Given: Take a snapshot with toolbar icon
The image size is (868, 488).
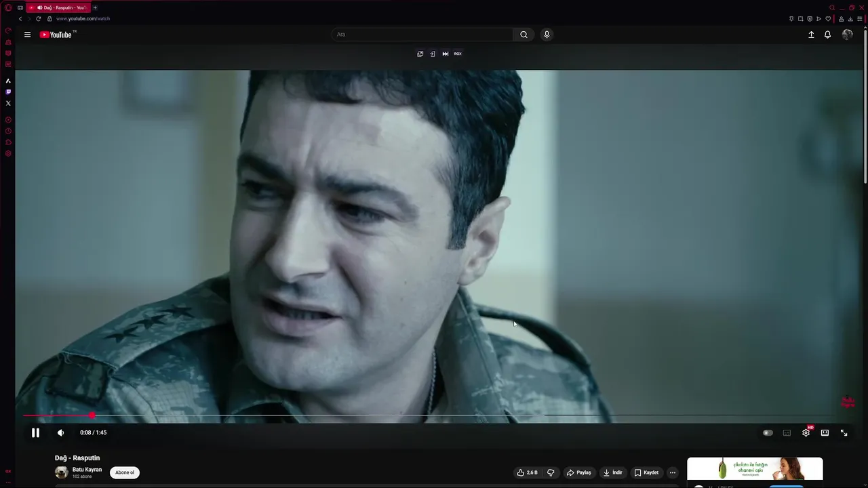Looking at the screenshot, I should pos(800,19).
